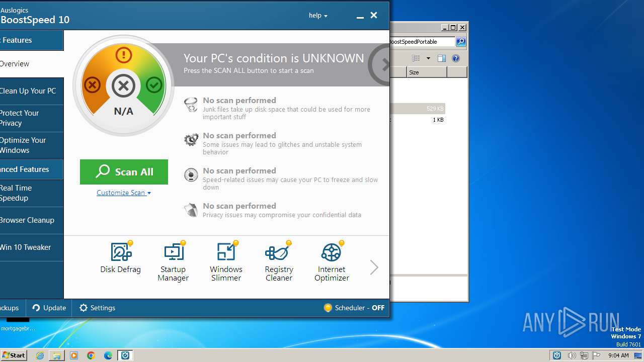This screenshot has height=362, width=644.
Task: Launch Google Chrome from taskbar
Action: click(x=91, y=355)
